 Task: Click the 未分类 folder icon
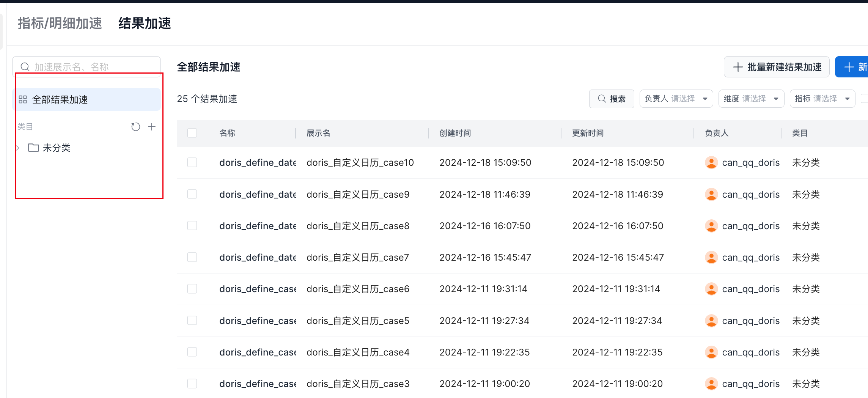(x=33, y=148)
